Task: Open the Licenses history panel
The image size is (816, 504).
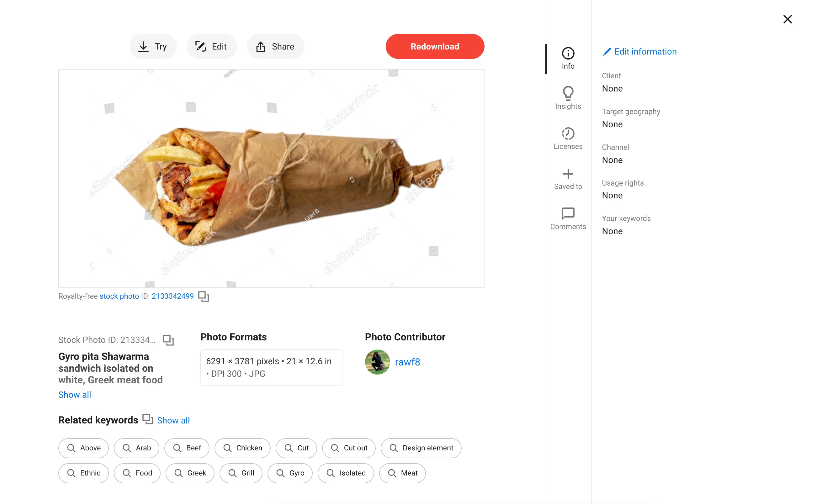Action: click(568, 138)
